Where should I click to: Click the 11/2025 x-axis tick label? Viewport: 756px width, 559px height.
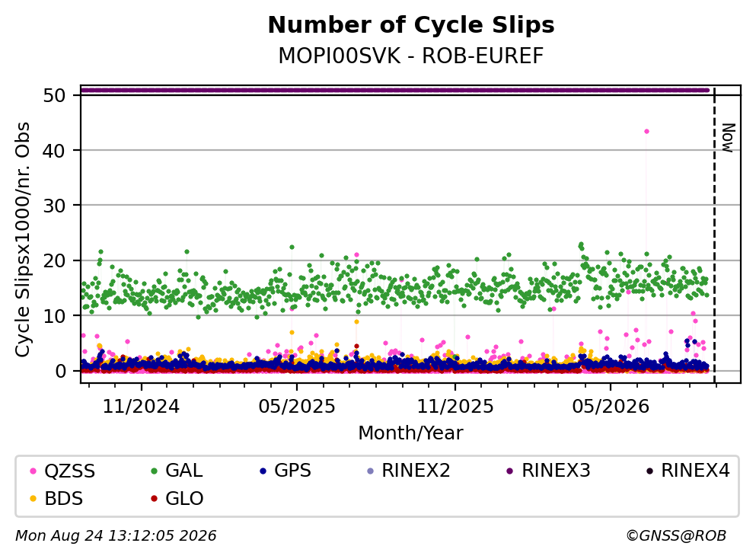[455, 407]
